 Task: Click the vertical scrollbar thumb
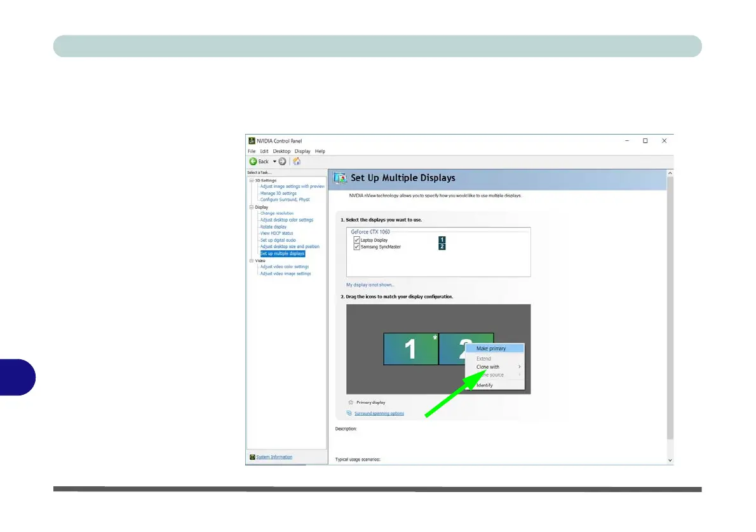(x=670, y=308)
